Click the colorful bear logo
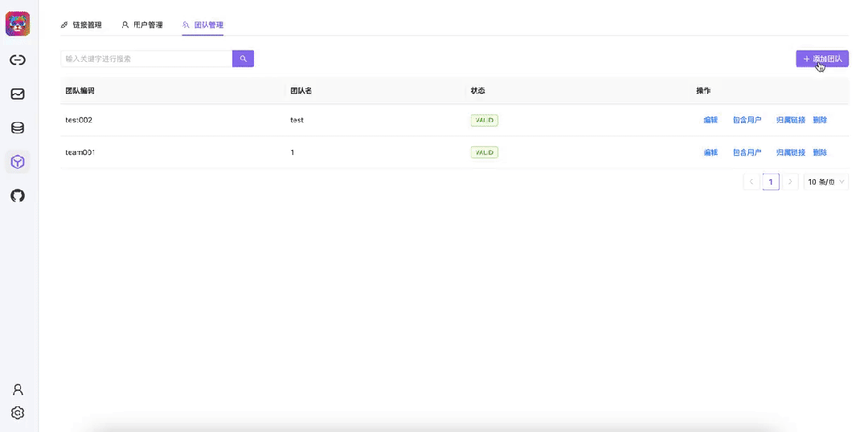 pyautogui.click(x=18, y=24)
